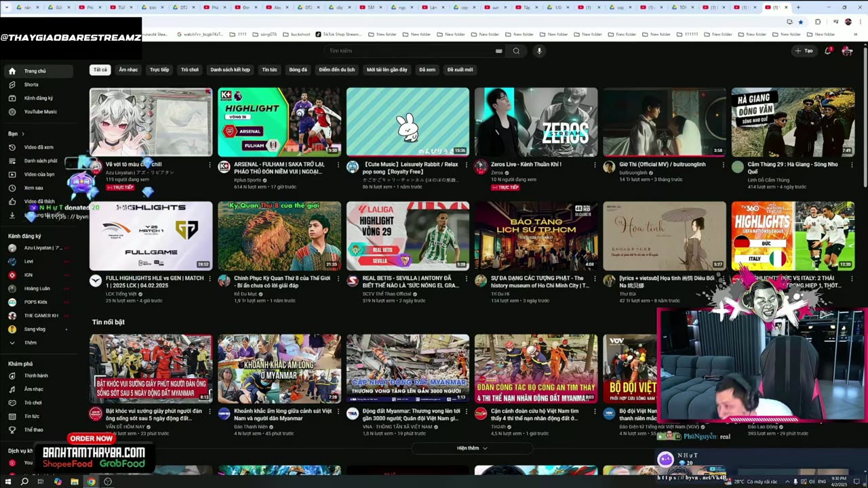Select the Đề xuất mới filter chip
This screenshot has height=488, width=868.
[460, 70]
